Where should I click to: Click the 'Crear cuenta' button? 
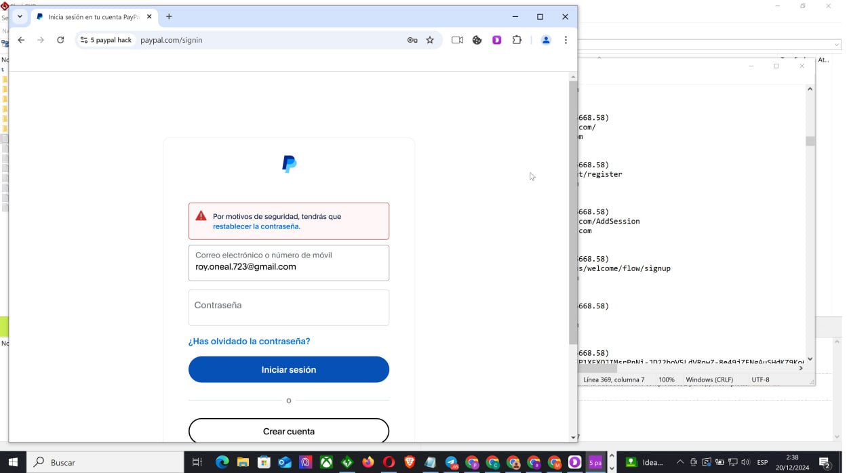tap(289, 431)
